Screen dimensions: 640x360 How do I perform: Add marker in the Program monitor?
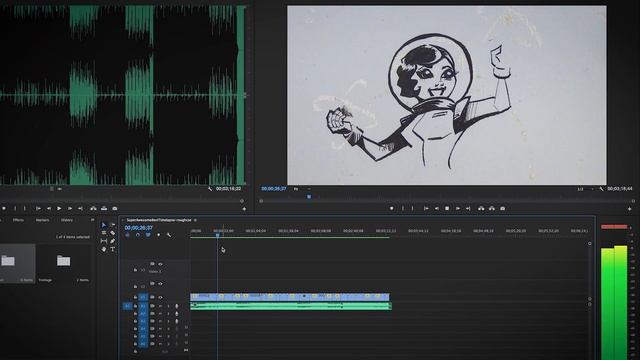pyautogui.click(x=391, y=209)
